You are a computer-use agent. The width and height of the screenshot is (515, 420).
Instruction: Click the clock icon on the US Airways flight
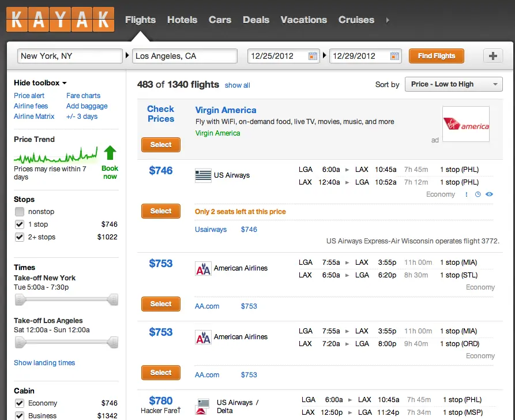click(478, 194)
